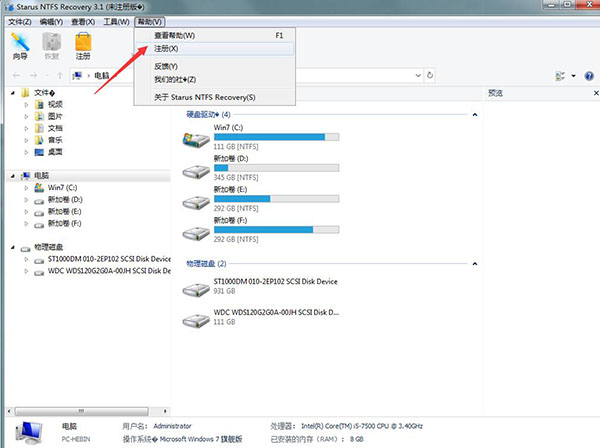600x448 pixels.
Task: Open the 查看(X) menu
Action: click(83, 22)
